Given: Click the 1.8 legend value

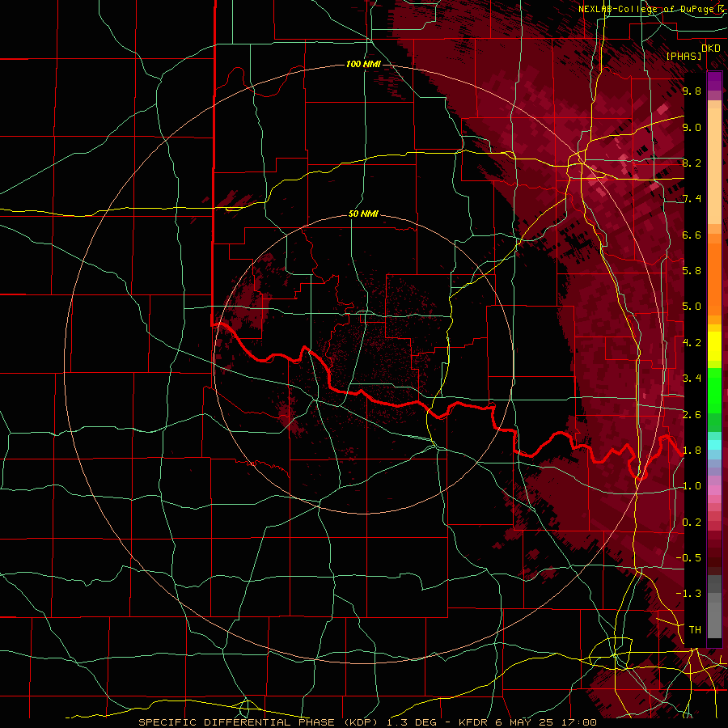Looking at the screenshot, I should 692,451.
